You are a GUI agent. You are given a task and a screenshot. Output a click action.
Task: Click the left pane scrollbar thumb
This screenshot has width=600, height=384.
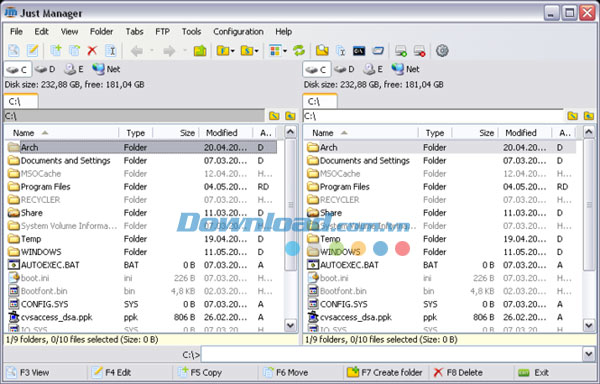point(291,205)
